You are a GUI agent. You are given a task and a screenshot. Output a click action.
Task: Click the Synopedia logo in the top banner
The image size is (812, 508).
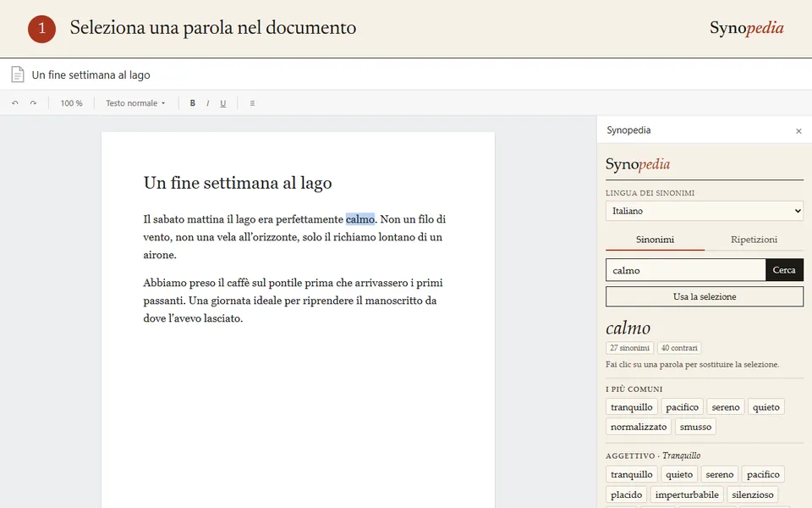[746, 27]
